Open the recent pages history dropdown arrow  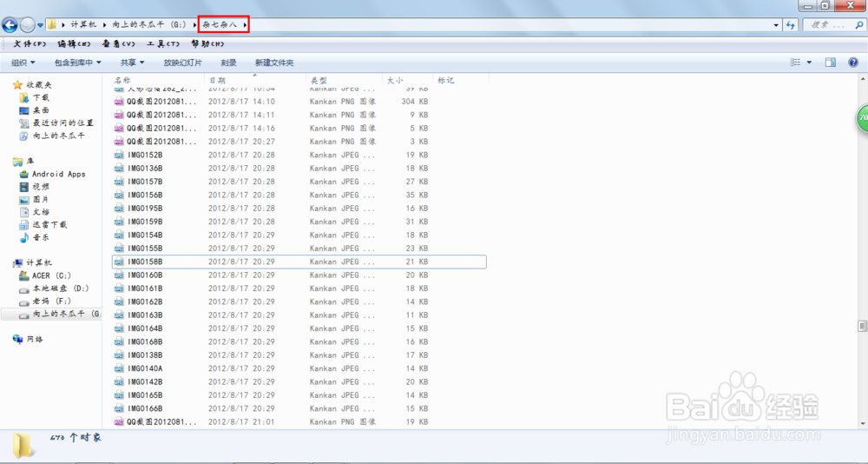pyautogui.click(x=41, y=25)
